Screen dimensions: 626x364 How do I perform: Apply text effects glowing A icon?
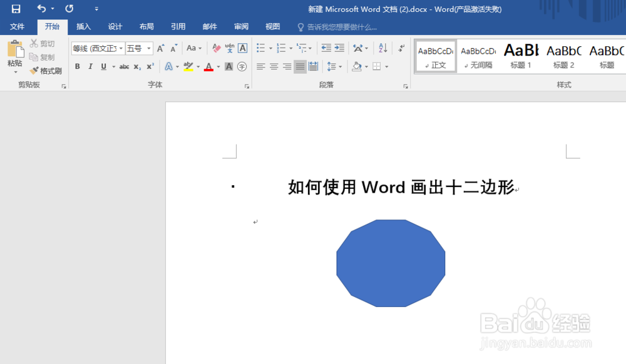[x=169, y=66]
